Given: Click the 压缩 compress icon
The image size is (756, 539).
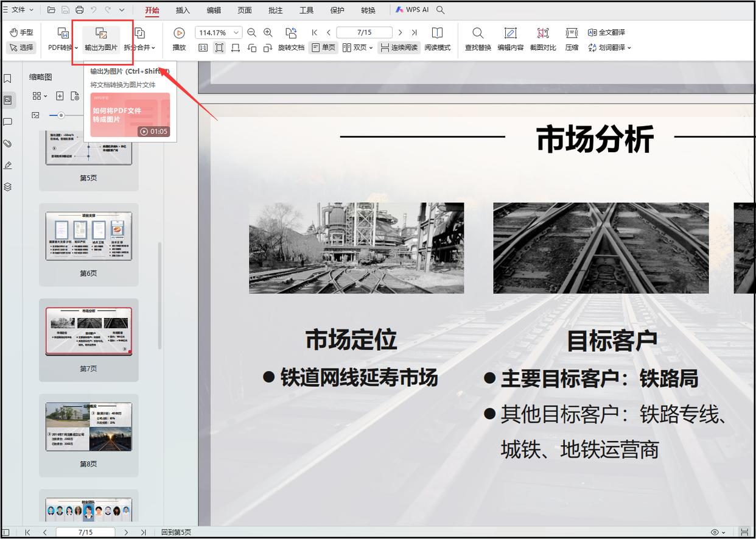Looking at the screenshot, I should [572, 33].
